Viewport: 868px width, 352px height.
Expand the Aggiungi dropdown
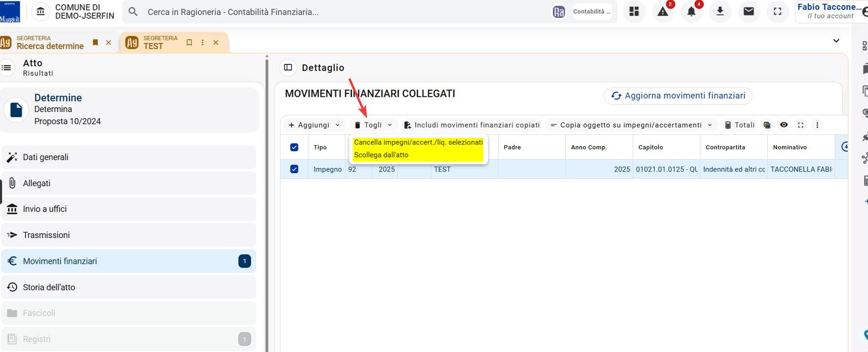[x=314, y=125]
